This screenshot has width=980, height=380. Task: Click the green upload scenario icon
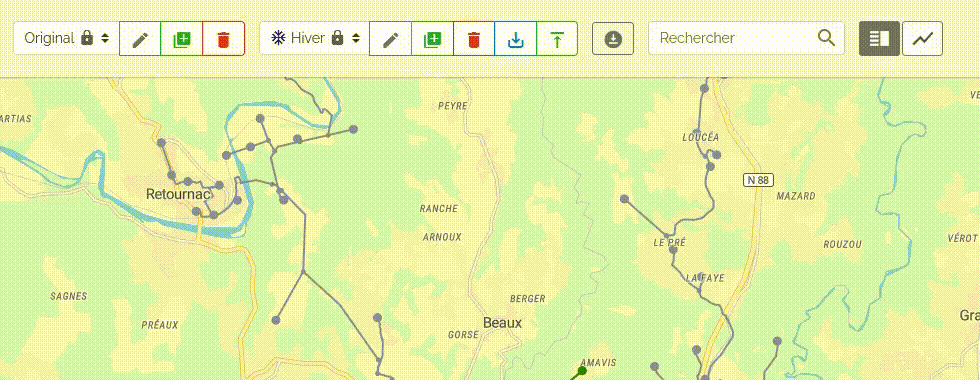pyautogui.click(x=557, y=39)
